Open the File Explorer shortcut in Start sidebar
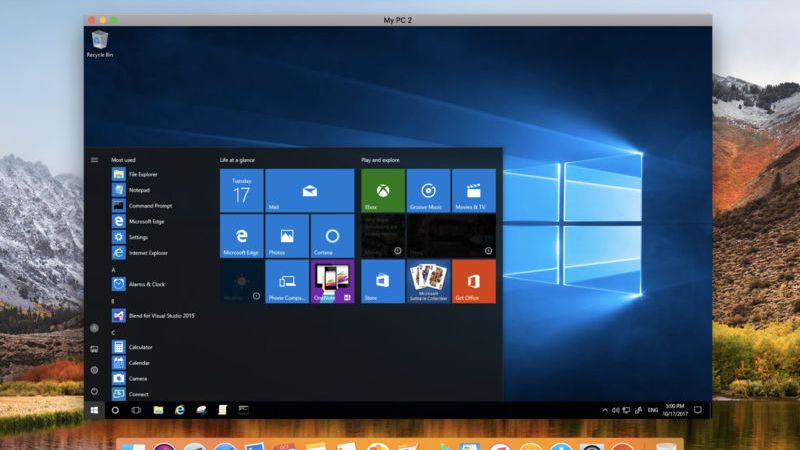The height and width of the screenshot is (450, 800). pyautogui.click(x=94, y=349)
